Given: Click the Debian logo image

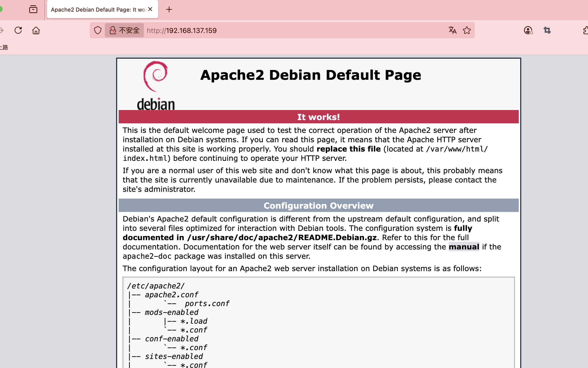Looking at the screenshot, I should tap(156, 86).
